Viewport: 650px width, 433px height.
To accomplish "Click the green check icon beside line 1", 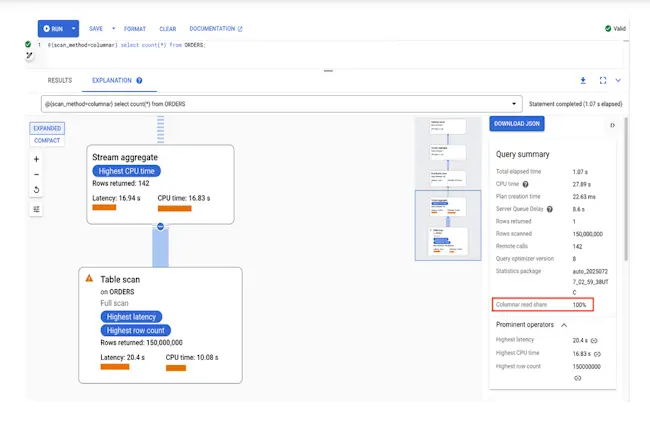I will tap(28, 44).
